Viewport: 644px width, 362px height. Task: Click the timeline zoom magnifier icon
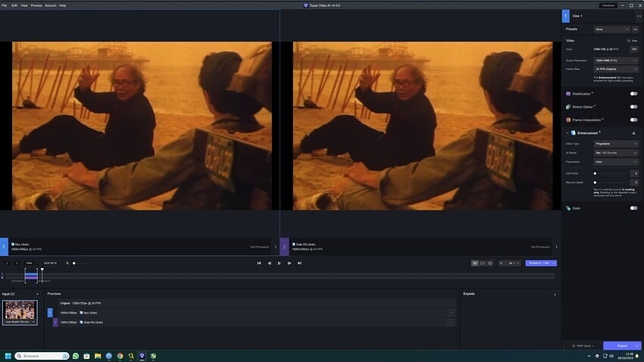click(67, 263)
